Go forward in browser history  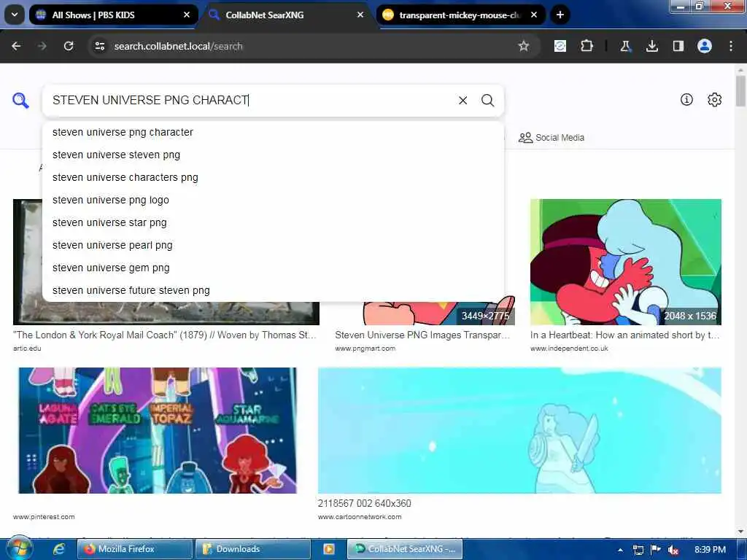pyautogui.click(x=42, y=46)
